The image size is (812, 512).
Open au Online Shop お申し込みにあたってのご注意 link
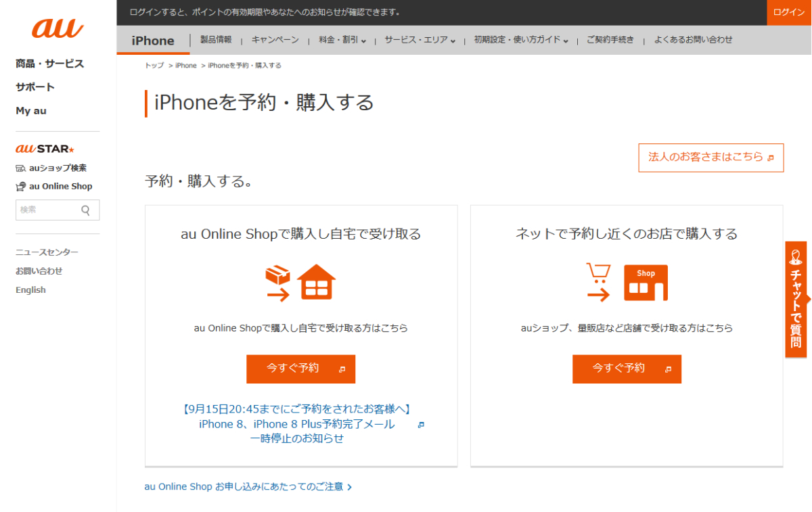[248, 486]
